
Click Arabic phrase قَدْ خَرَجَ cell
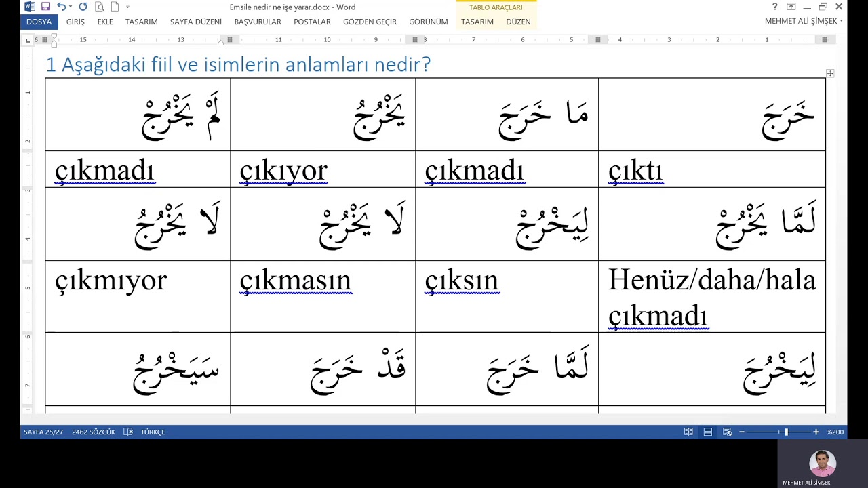tap(323, 369)
